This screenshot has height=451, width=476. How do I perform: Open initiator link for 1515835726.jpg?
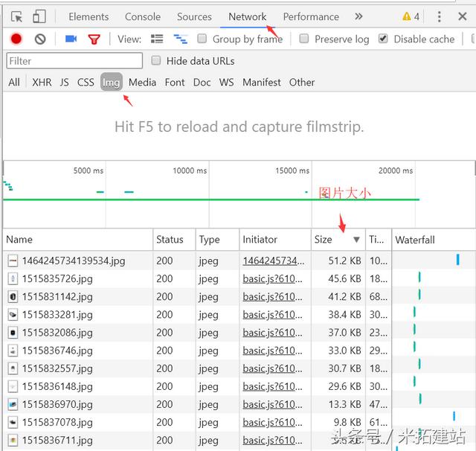pos(274,278)
